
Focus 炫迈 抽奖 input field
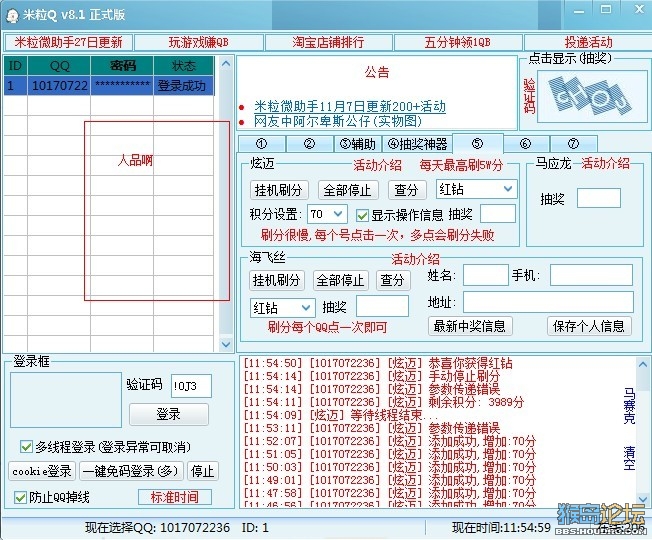point(498,214)
